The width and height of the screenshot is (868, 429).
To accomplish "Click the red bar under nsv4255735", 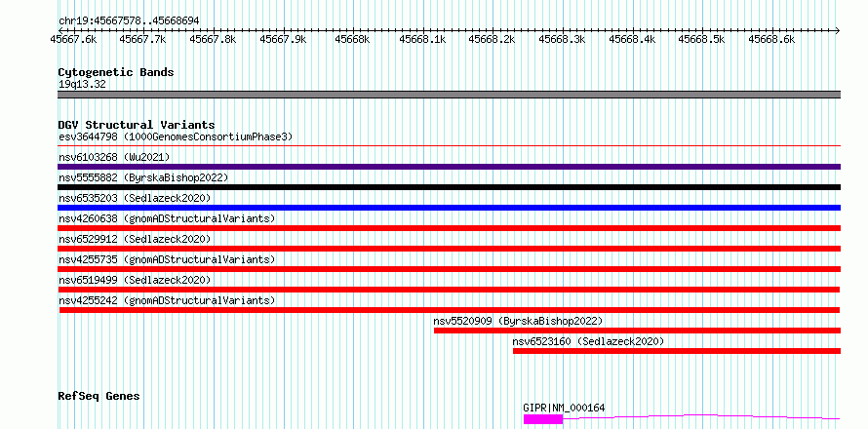I will pyautogui.click(x=449, y=269).
